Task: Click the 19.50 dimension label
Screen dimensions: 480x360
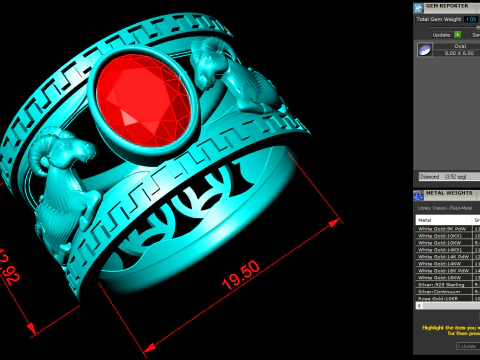Action: tap(241, 275)
